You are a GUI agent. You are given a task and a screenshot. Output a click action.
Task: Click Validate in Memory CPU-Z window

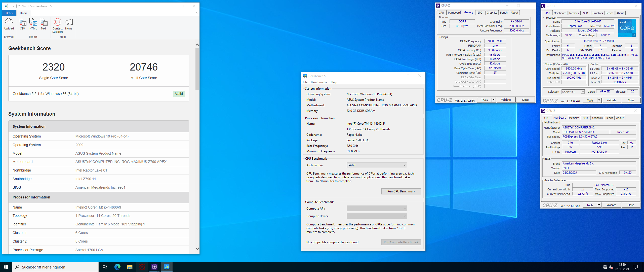[506, 100]
